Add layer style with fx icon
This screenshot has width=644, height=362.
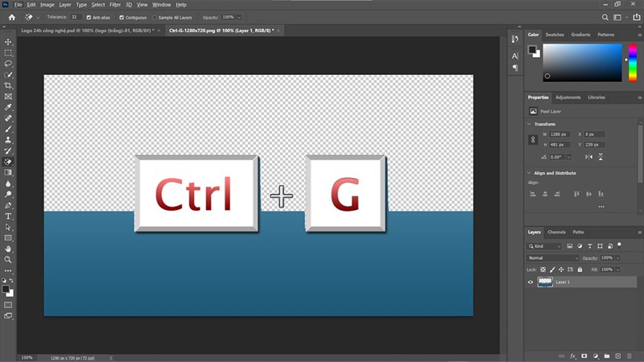[573, 356]
